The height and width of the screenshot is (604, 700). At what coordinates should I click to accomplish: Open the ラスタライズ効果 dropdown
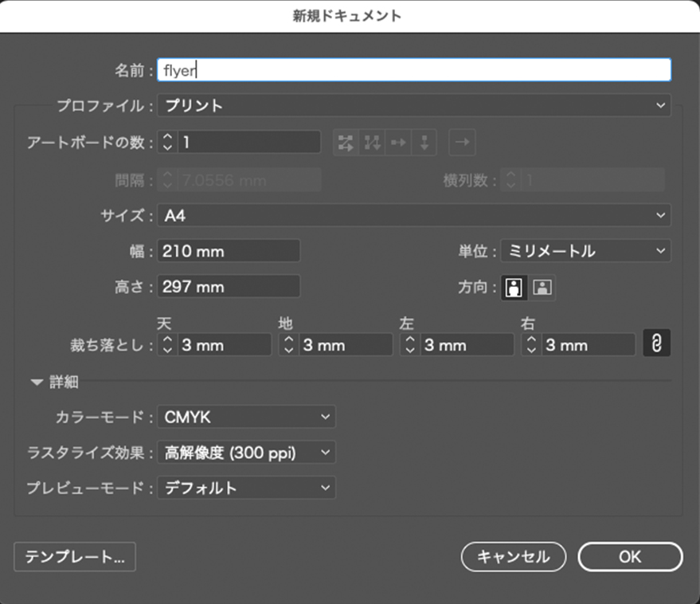click(x=246, y=453)
